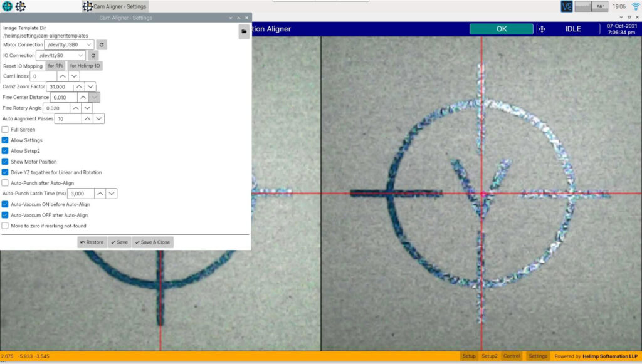Refresh the IO Connection port list
Image resolution: width=642 pixels, height=364 pixels.
coord(93,55)
